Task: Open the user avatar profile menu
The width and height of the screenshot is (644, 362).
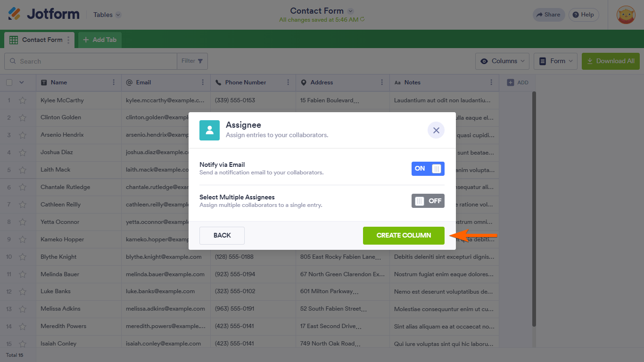Action: coord(626,15)
